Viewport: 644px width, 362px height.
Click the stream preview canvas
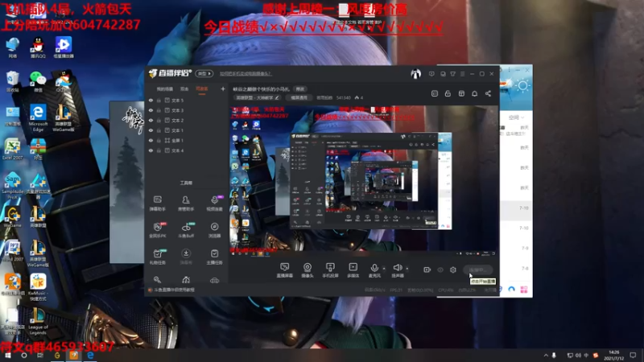(364, 181)
